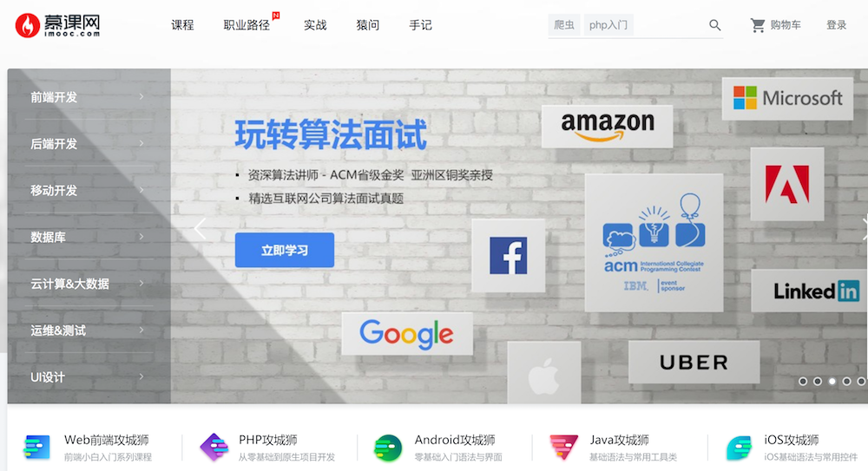Image resolution: width=868 pixels, height=471 pixels.
Task: Click the Web前端攻城狮 course icon
Action: (x=37, y=448)
